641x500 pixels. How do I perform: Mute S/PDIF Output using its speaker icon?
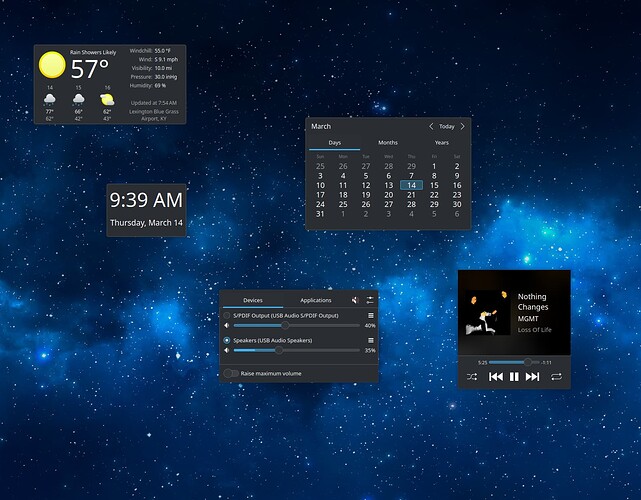tap(227, 325)
